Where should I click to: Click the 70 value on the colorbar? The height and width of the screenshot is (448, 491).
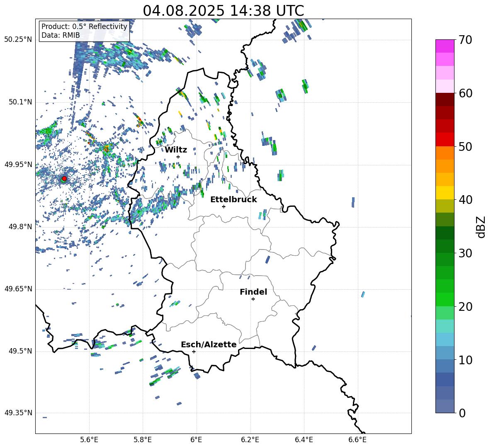click(465, 40)
